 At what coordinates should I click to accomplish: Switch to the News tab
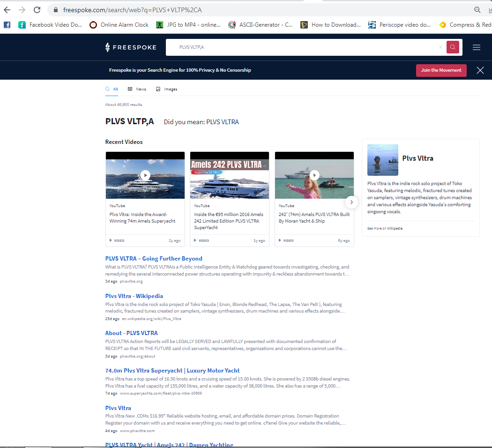pyautogui.click(x=137, y=89)
